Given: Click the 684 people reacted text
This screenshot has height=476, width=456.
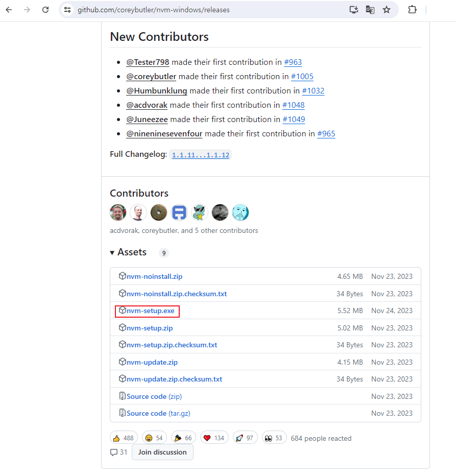Looking at the screenshot, I should point(321,438).
